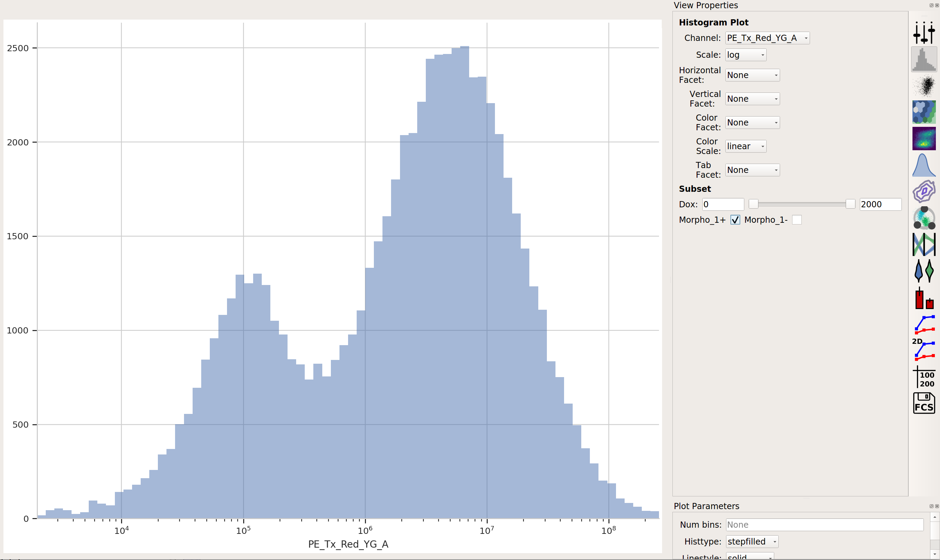
Task: Open the Color Scale linear dropdown
Action: click(x=746, y=146)
